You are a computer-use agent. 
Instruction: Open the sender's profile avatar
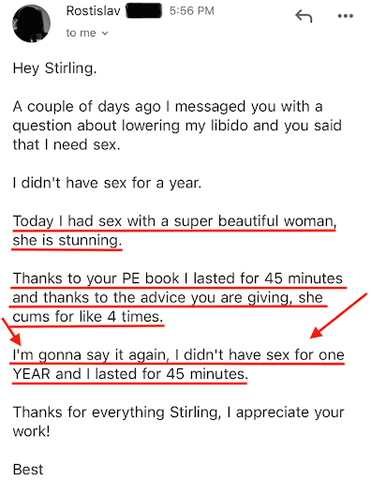coord(31,23)
